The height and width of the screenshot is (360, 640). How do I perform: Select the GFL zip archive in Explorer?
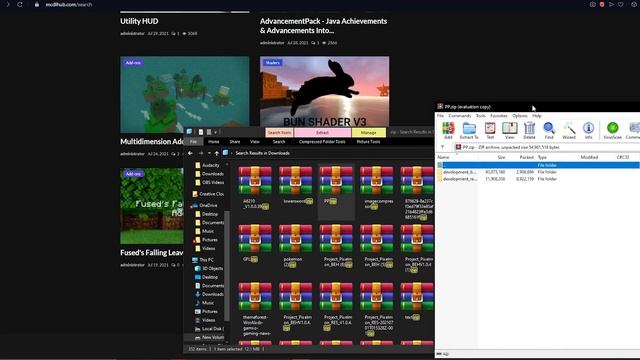coord(255,243)
